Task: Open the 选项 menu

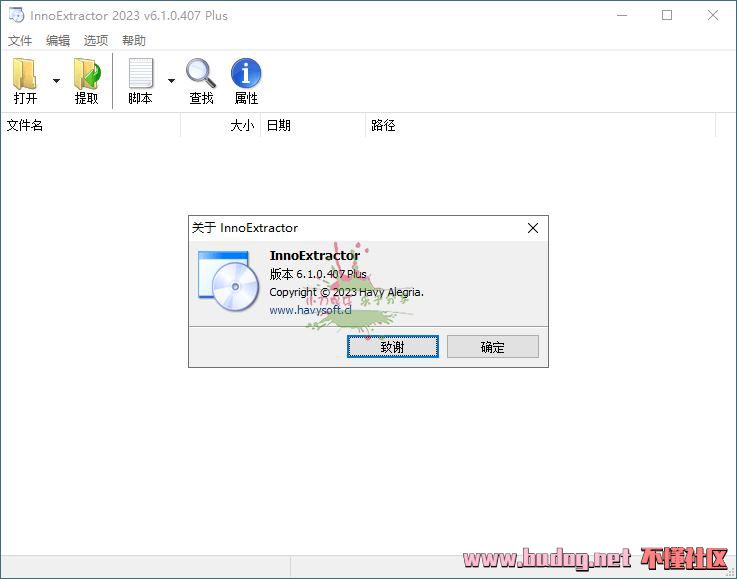Action: 96,40
